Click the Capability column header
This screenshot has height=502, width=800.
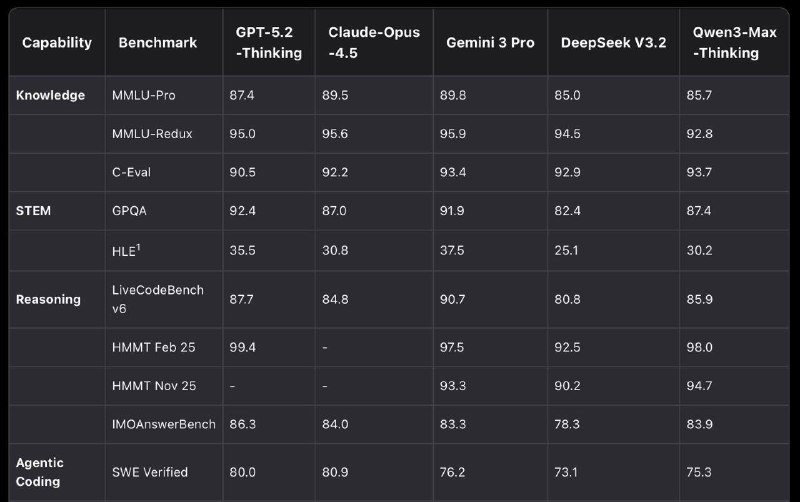(x=57, y=43)
